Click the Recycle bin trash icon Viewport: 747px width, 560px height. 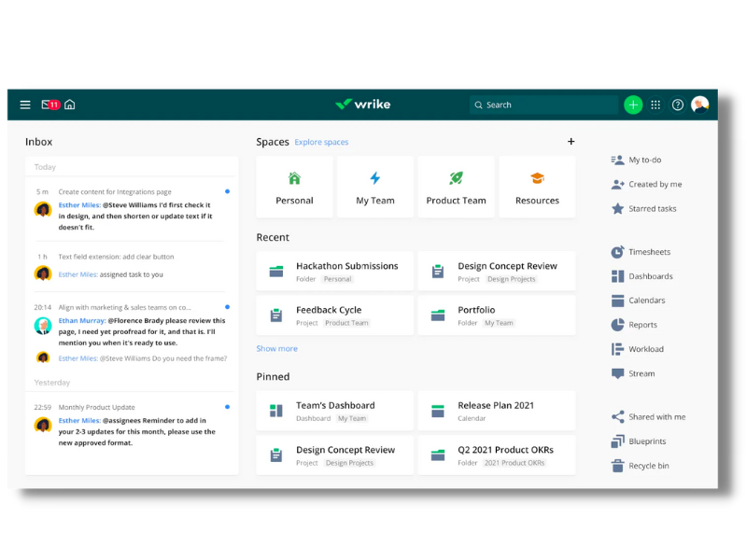pos(617,466)
